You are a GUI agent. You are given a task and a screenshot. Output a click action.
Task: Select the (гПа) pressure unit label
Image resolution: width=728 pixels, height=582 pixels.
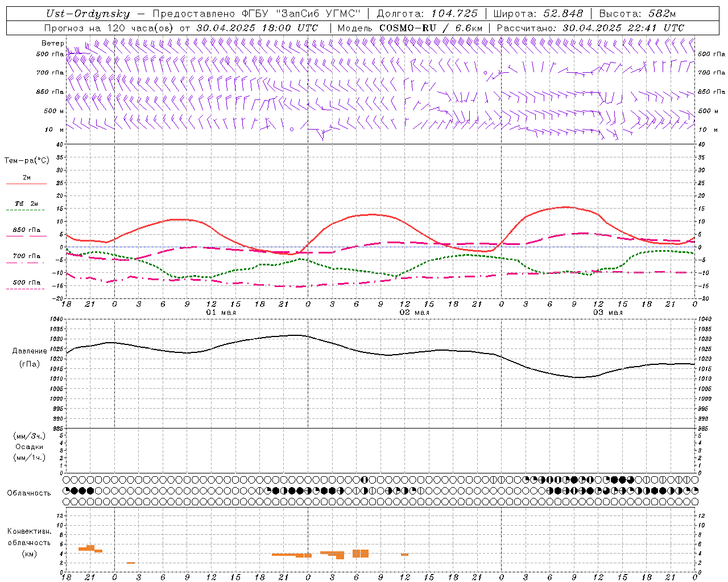(x=30, y=364)
